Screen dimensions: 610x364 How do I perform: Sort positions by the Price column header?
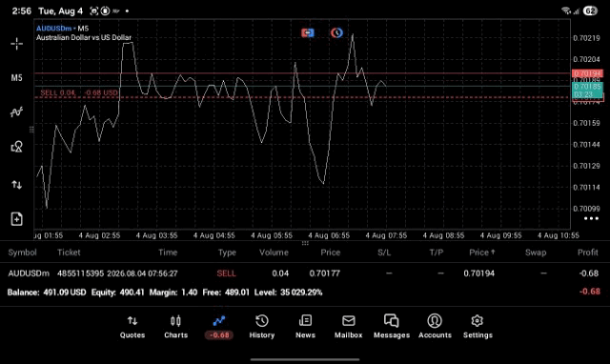[x=331, y=253]
